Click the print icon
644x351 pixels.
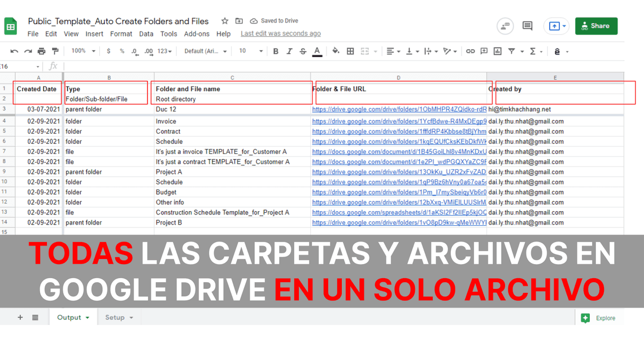[41, 51]
